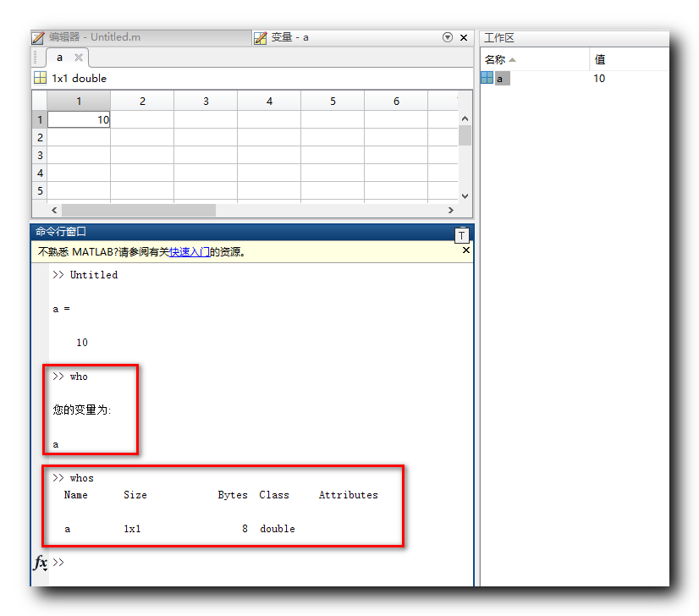
Task: Select column header 2 in variable grid
Action: [x=142, y=102]
